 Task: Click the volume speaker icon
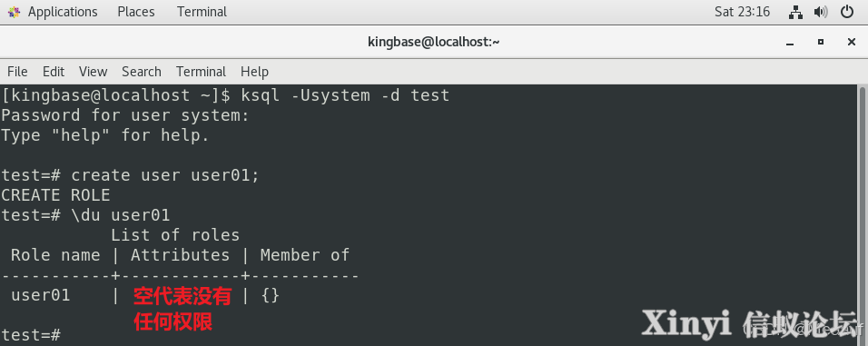[821, 12]
